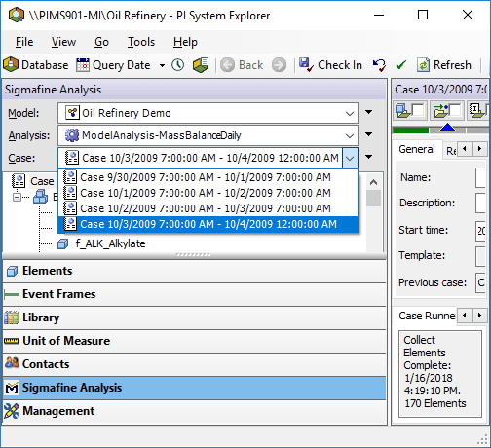
Task: Expand the Analysis combo box chevron
Action: 350,135
